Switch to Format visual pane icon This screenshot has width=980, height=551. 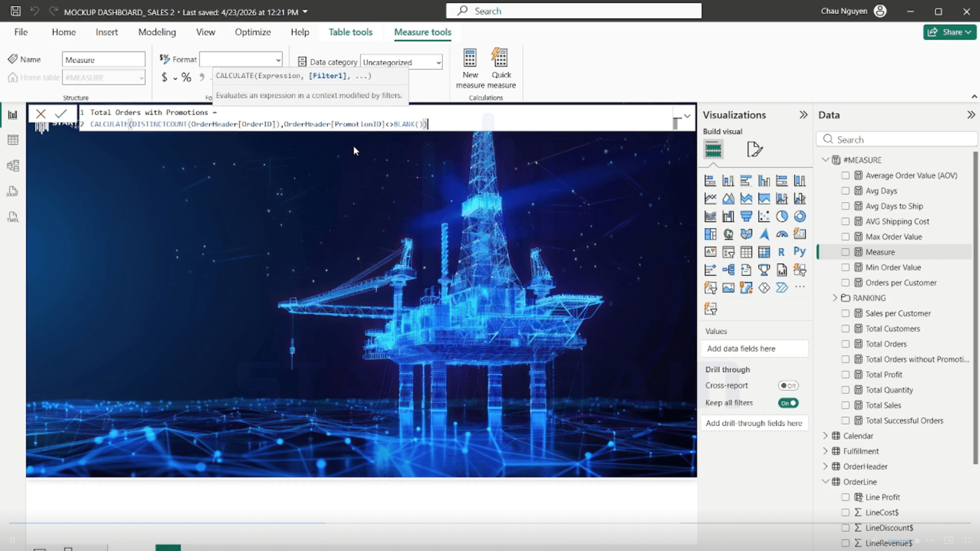click(754, 149)
